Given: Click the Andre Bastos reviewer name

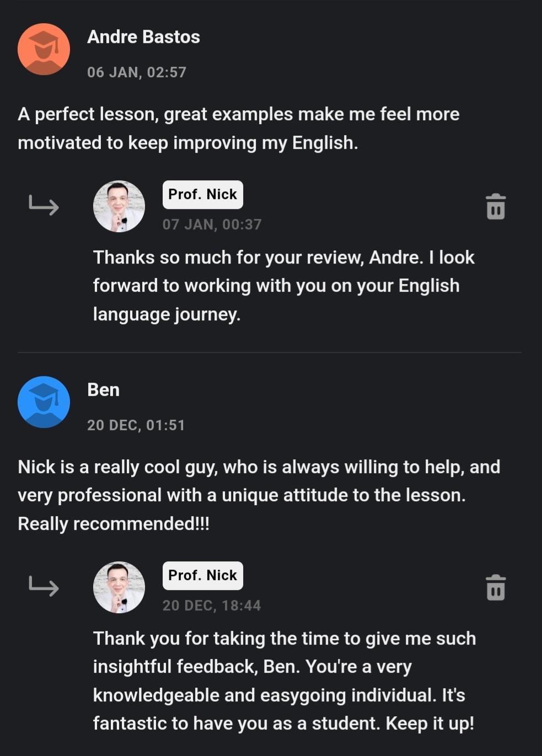Looking at the screenshot, I should (x=143, y=37).
